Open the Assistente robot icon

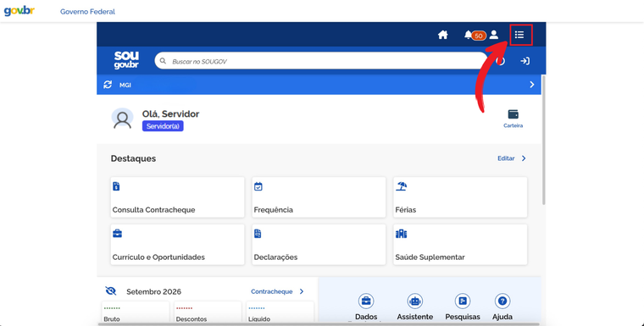(x=415, y=301)
